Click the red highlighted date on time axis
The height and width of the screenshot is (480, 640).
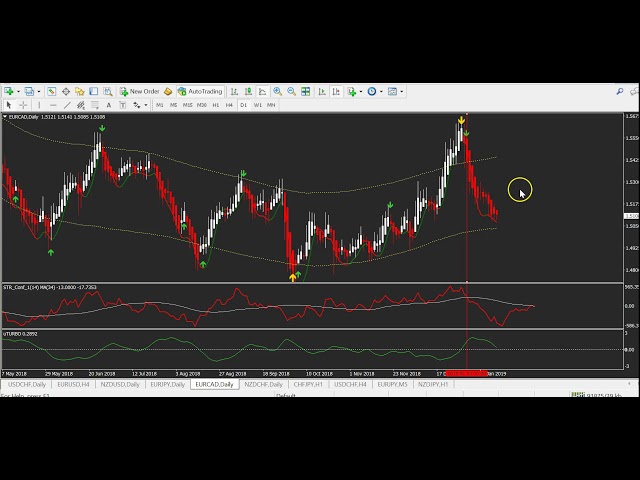click(x=466, y=373)
